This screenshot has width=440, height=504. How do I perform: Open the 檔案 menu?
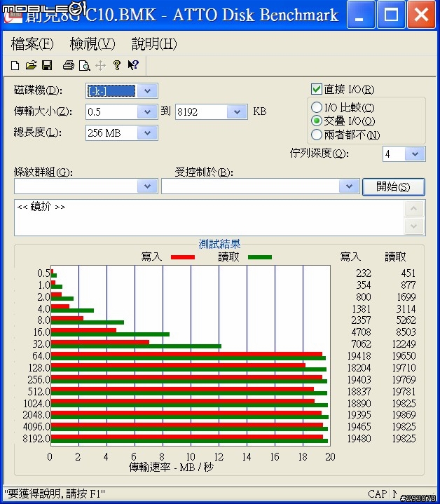[32, 43]
